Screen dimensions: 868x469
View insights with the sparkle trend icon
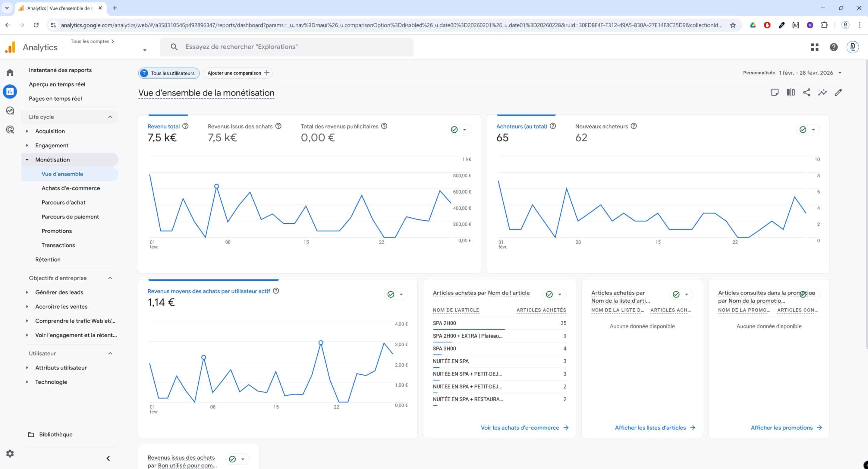tap(822, 92)
